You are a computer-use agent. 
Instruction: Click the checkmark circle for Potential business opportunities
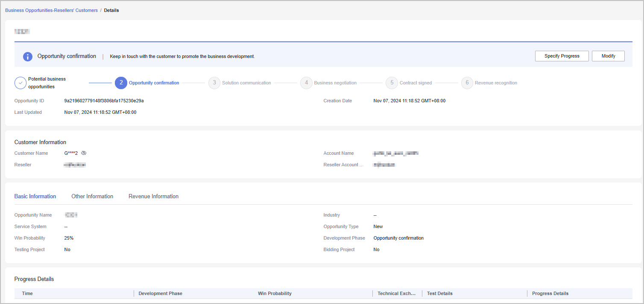pyautogui.click(x=20, y=83)
